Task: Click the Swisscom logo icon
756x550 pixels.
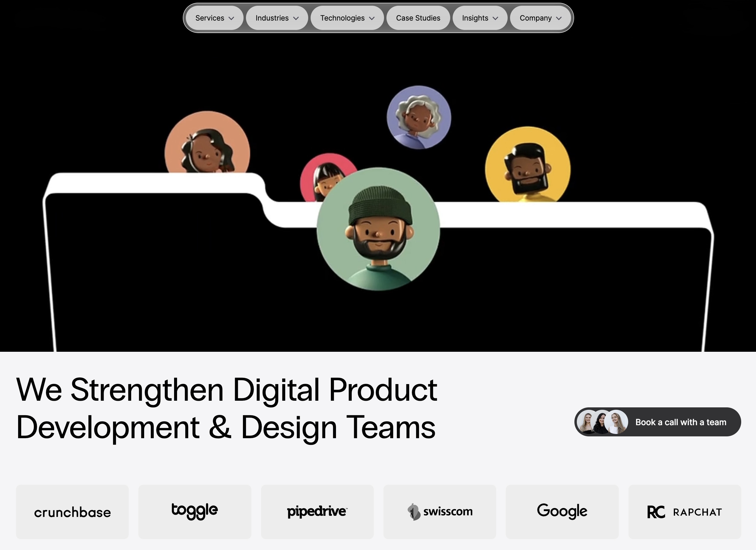Action: point(414,512)
